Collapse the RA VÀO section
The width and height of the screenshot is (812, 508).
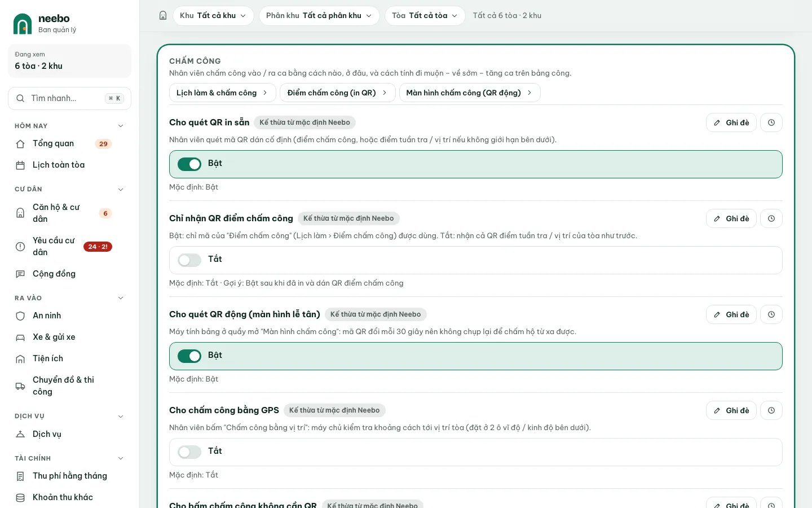tap(121, 298)
